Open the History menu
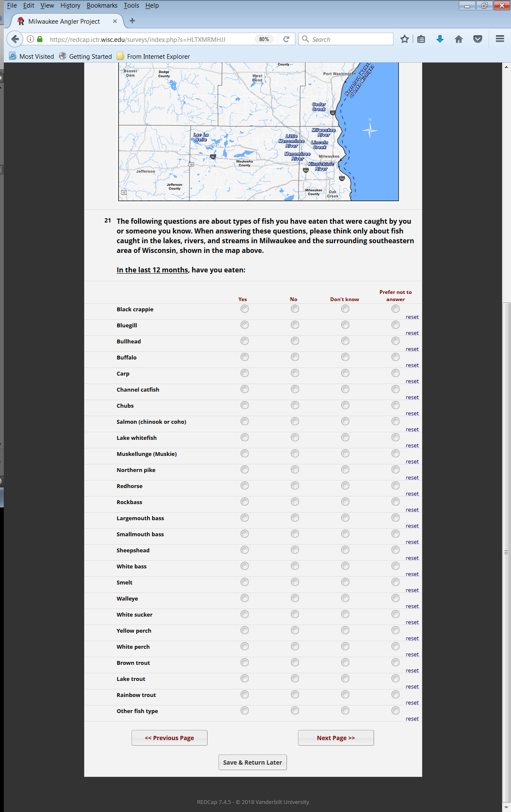 (x=70, y=5)
